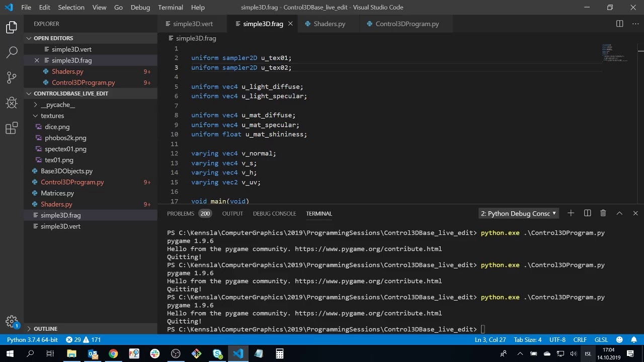Image resolution: width=644 pixels, height=362 pixels.
Task: Click the terminal input prompt line
Action: tap(325, 329)
